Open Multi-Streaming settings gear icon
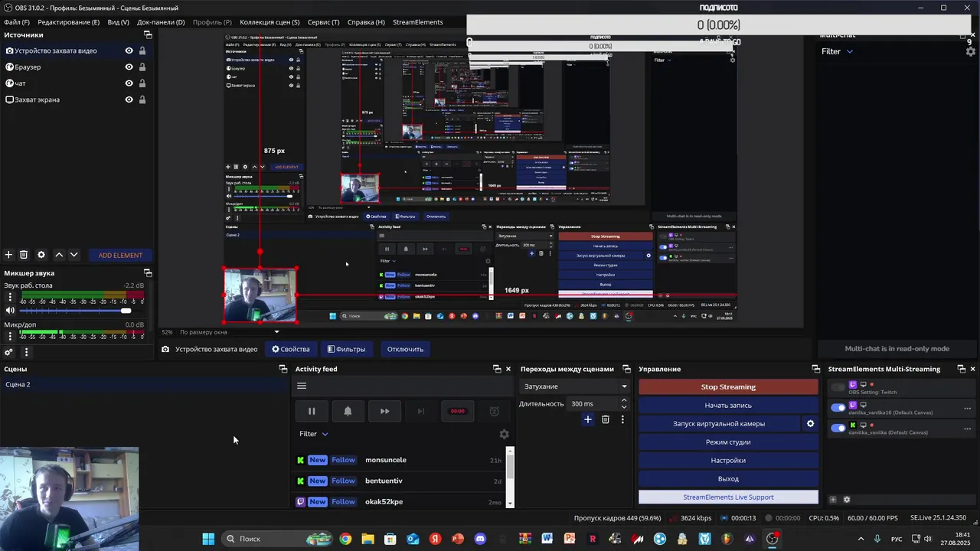Image resolution: width=980 pixels, height=551 pixels. coord(847,500)
